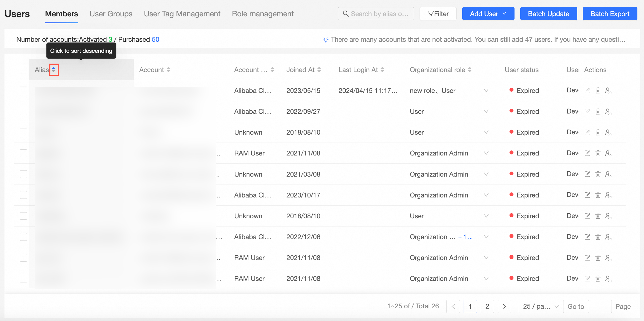Go to page 2
Screen dimensions: 644x321
click(487, 306)
